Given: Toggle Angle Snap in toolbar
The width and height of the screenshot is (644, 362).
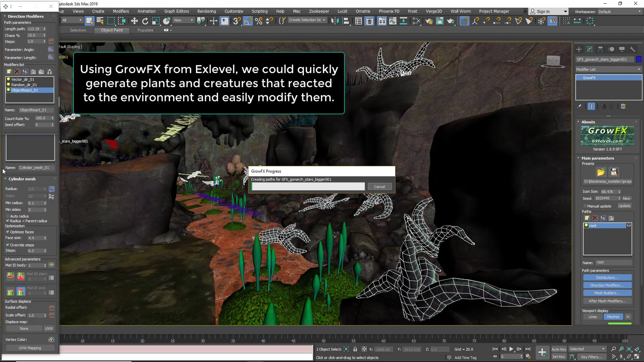Looking at the screenshot, I should tap(248, 21).
